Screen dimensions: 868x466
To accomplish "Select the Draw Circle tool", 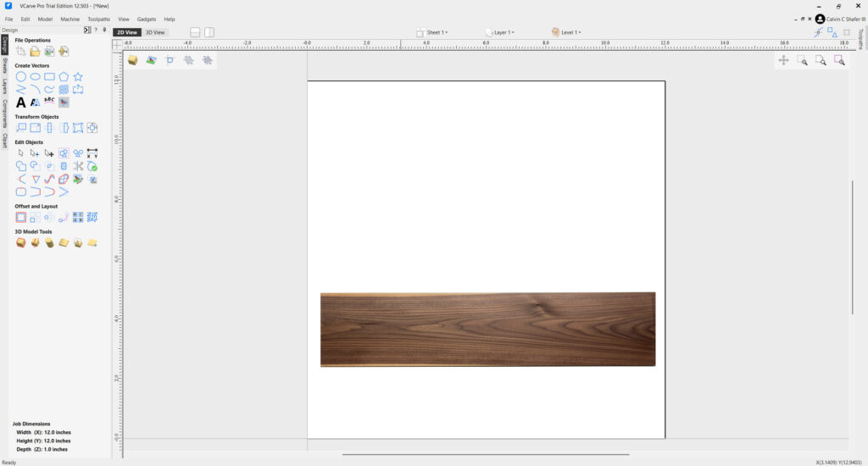I will coord(21,76).
